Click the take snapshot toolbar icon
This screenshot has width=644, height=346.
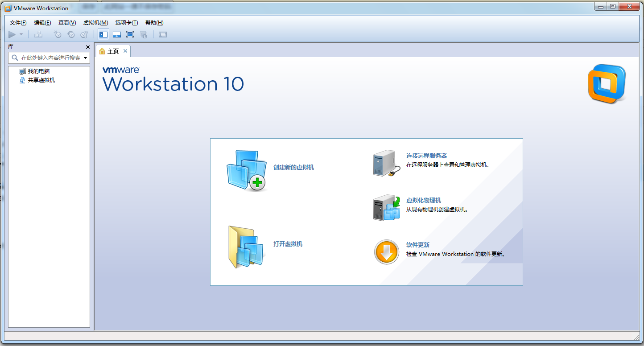click(58, 34)
